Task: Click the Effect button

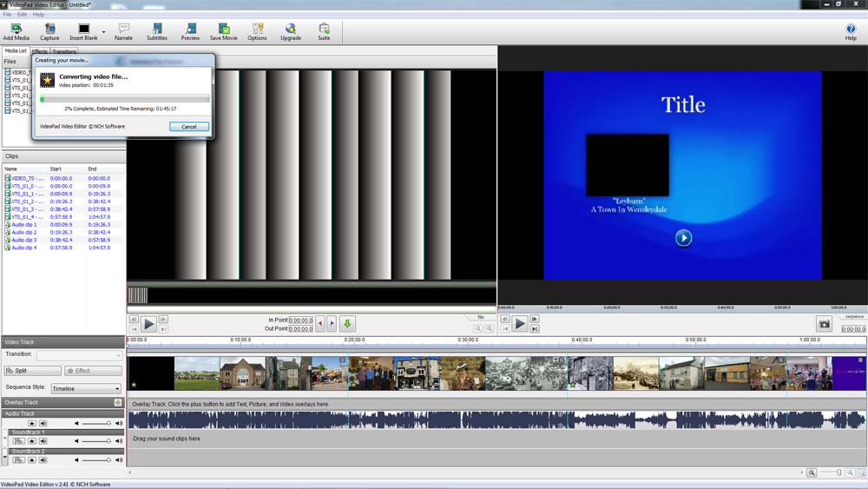Action: click(93, 371)
